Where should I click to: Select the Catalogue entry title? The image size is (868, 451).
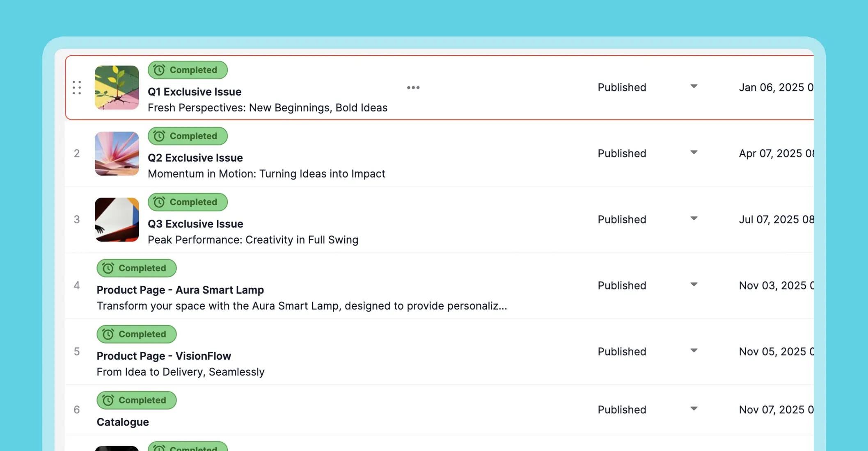[122, 422]
